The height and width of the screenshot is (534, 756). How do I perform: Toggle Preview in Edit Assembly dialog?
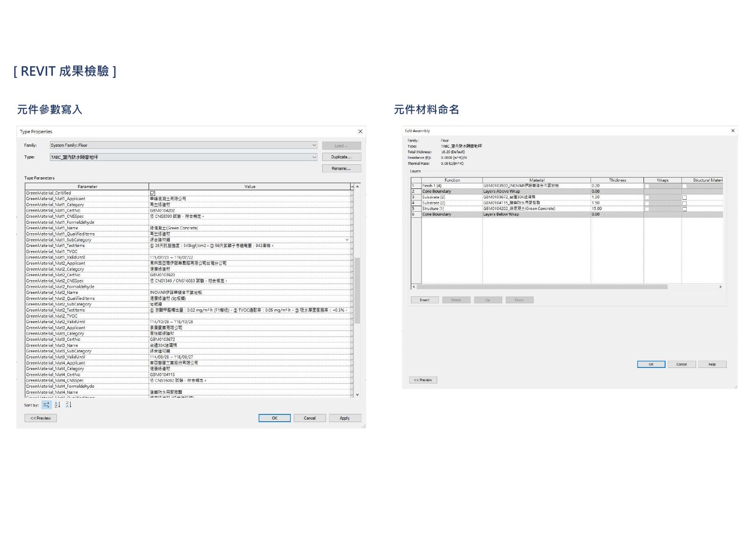423,380
